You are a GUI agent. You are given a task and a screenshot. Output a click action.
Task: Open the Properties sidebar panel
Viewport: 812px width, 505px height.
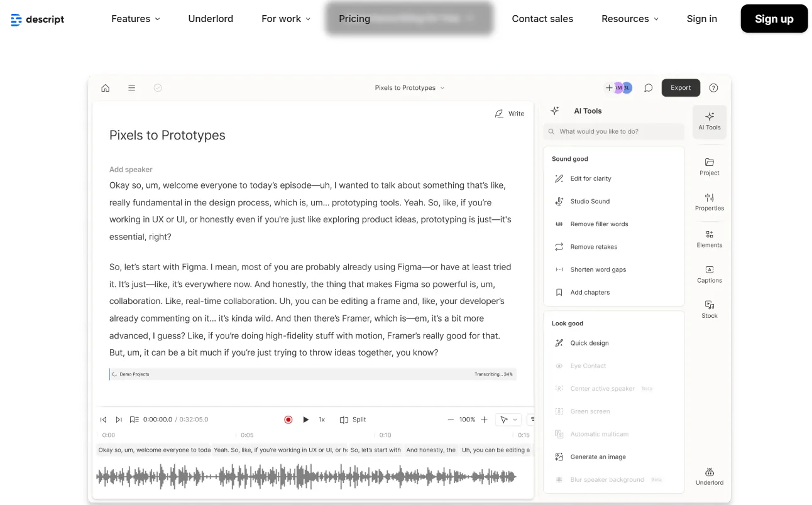pos(710,202)
